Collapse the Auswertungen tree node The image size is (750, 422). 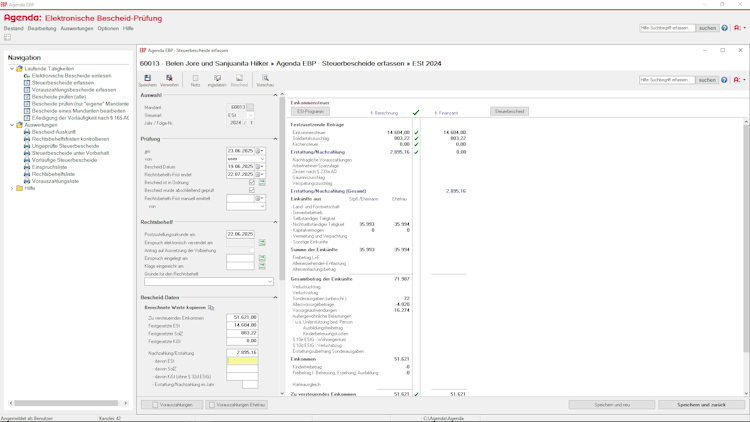12,125
